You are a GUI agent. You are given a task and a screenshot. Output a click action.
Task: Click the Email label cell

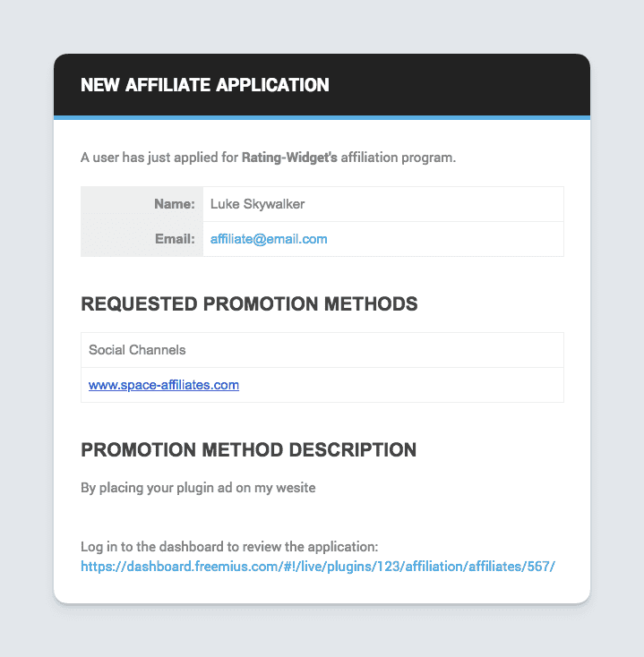click(x=142, y=239)
